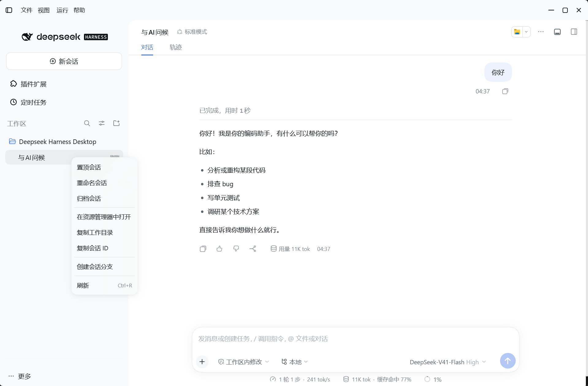Viewport: 588px width, 386px height.
Task: Give the reply a thumbs up
Action: point(219,249)
